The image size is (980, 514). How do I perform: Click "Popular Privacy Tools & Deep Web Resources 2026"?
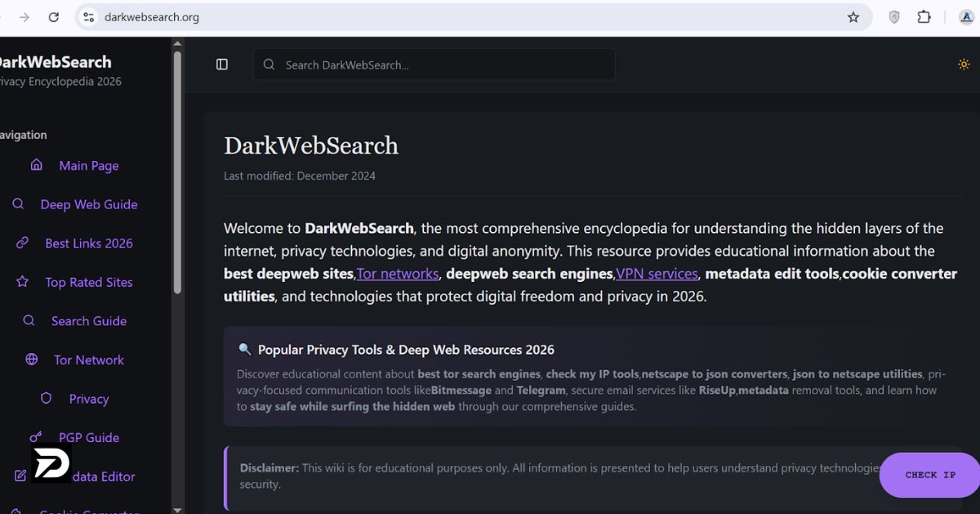click(x=406, y=350)
